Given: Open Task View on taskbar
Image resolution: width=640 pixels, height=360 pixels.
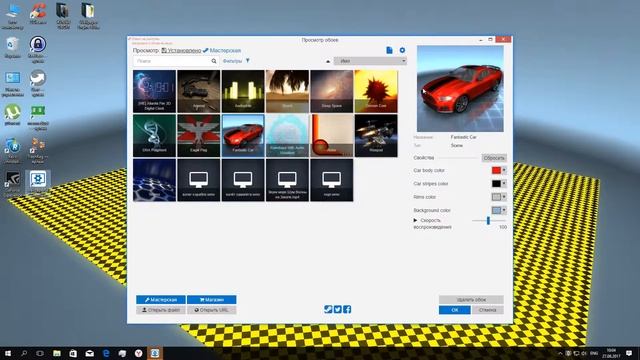Looking at the screenshot, I should (x=40, y=353).
